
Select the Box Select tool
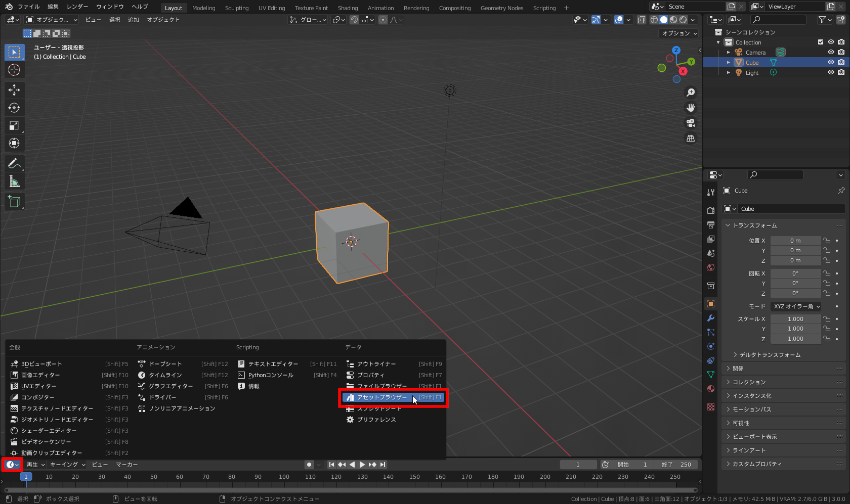pyautogui.click(x=14, y=52)
